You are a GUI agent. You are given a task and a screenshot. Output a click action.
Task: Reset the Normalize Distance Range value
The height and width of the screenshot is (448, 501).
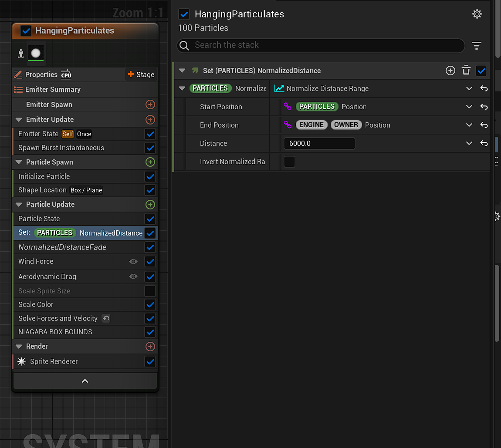[484, 88]
